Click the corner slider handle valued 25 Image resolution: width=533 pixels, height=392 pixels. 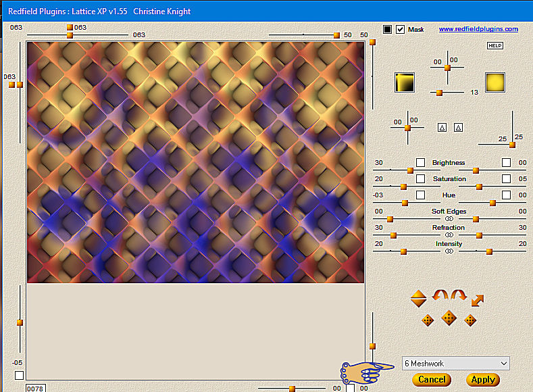tap(512, 145)
